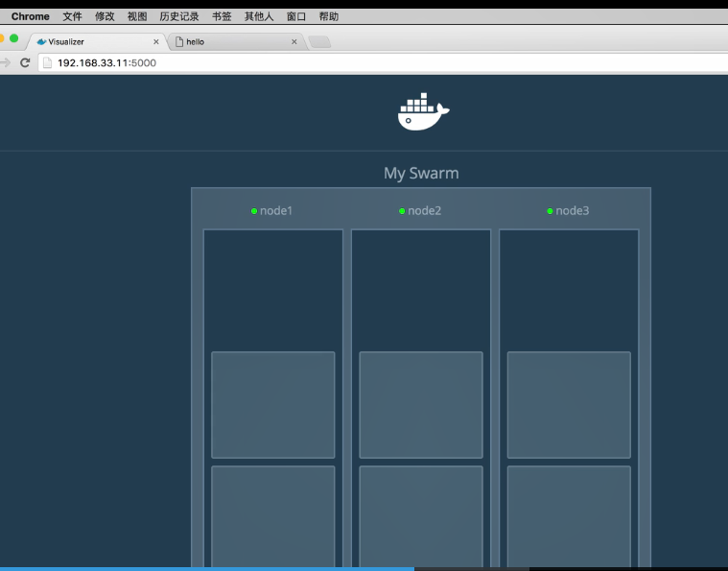728x571 pixels.
Task: Click the node3 label
Action: coord(573,211)
